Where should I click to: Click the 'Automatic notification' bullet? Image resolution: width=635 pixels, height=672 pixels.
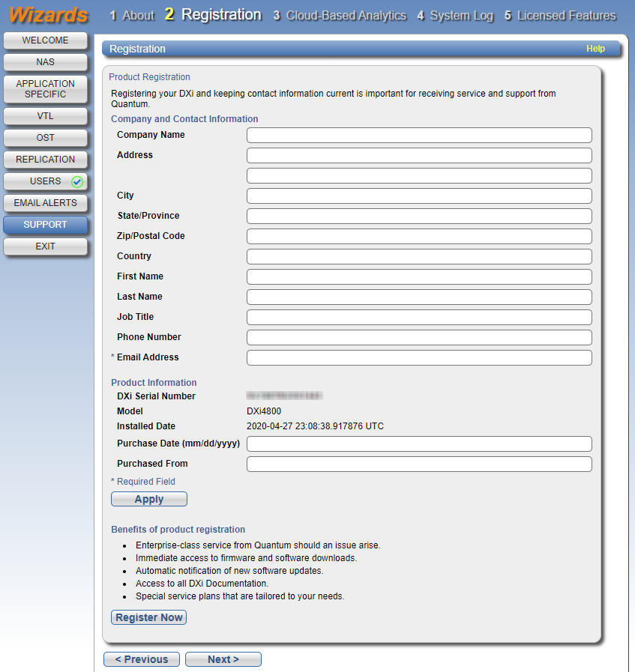229,571
